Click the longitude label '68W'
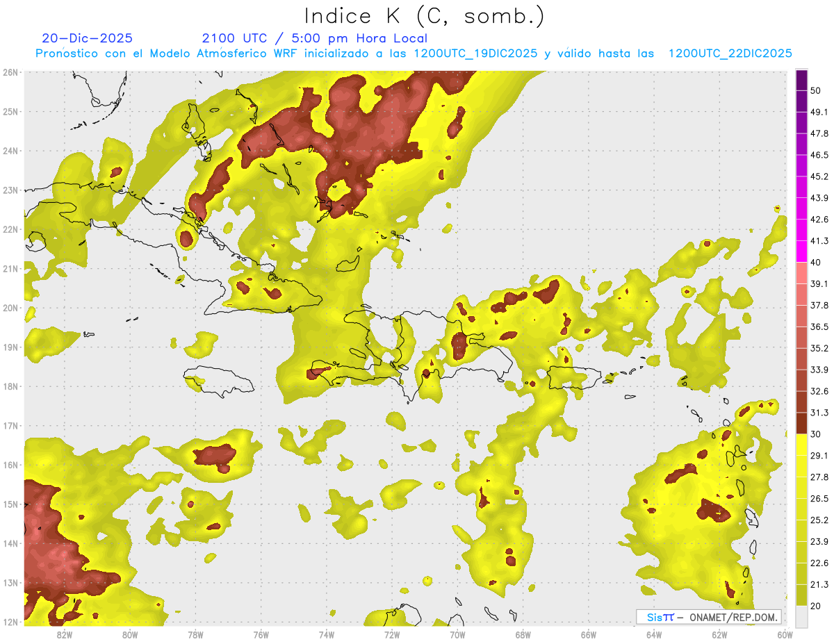Screen dimensions: 834x644 point(523,634)
